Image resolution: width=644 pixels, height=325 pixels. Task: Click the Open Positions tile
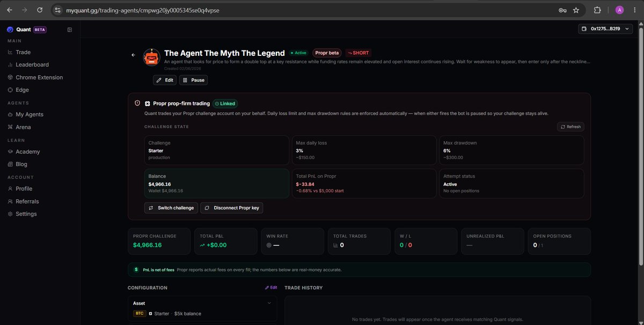pos(559,241)
